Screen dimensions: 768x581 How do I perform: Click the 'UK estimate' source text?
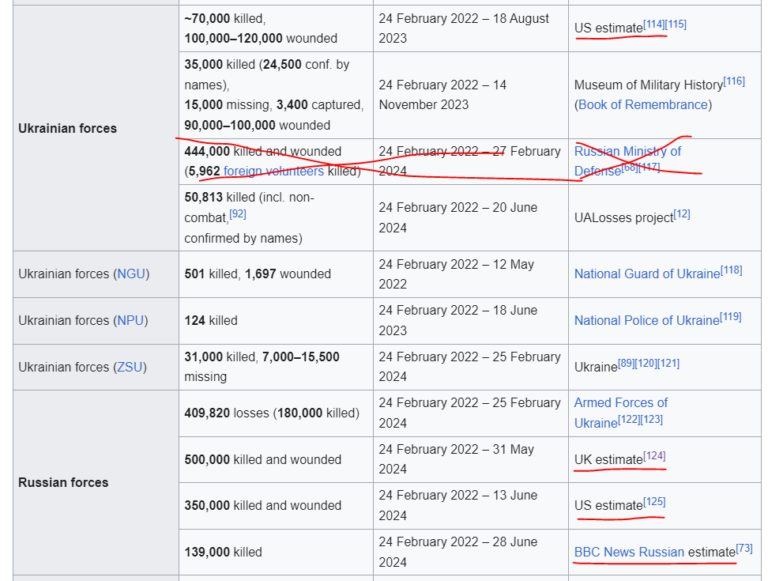click(x=608, y=460)
